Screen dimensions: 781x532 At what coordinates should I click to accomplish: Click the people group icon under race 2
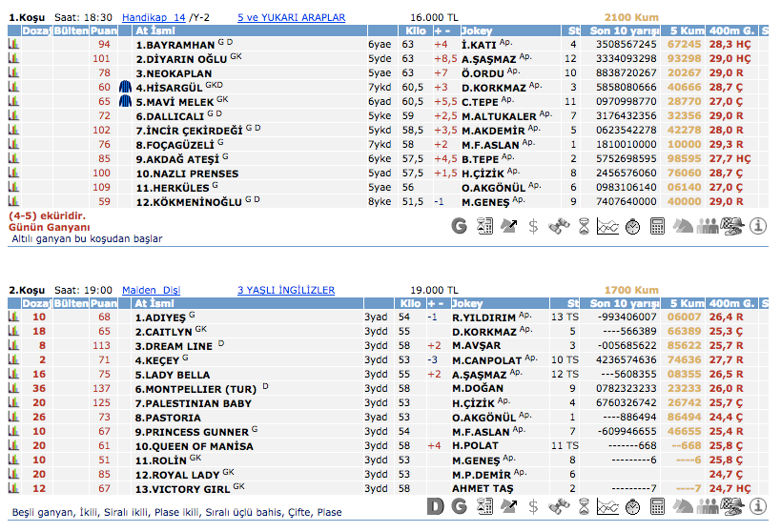pyautogui.click(x=707, y=505)
